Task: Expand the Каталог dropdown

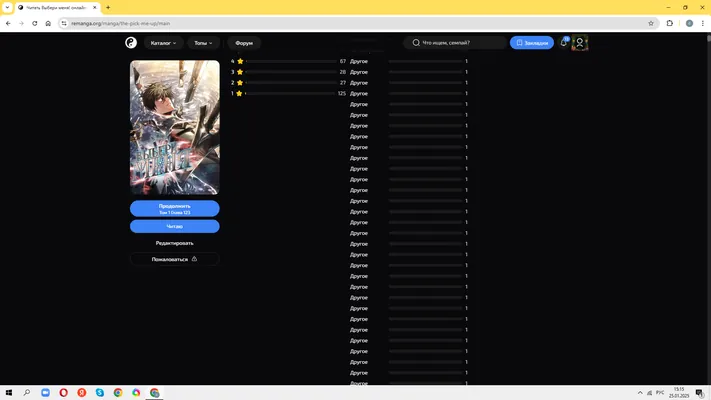Action: 163,43
